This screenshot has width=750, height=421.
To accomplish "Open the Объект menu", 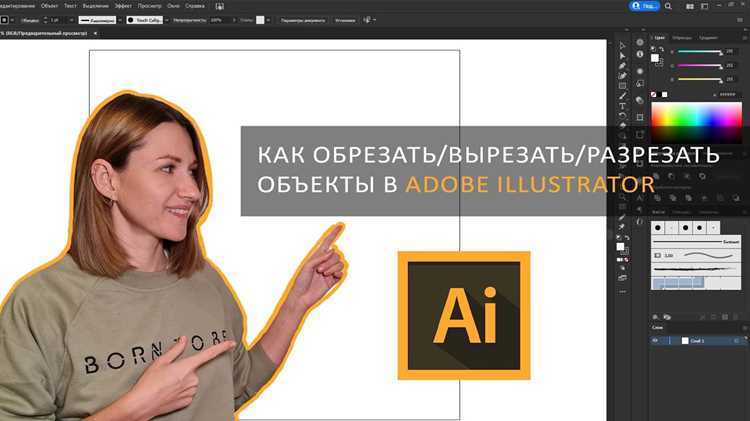I will (x=49, y=6).
